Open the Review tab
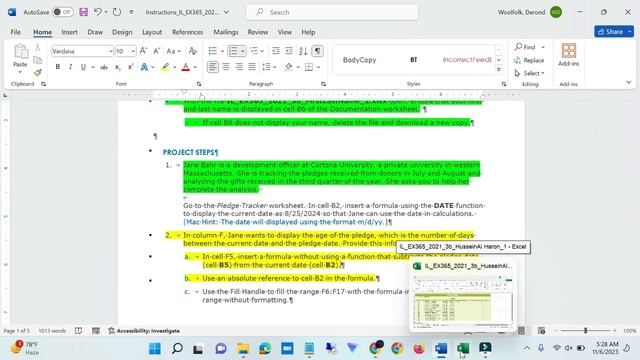 258,32
